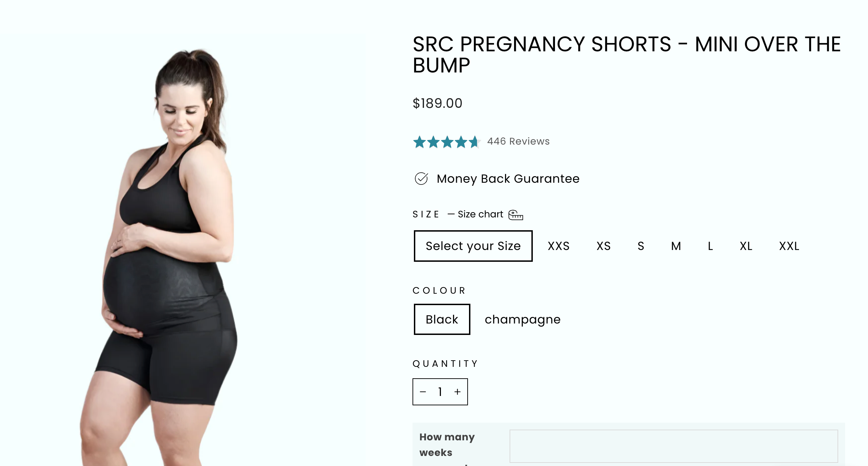Select size L
The image size is (868, 466).
(710, 246)
